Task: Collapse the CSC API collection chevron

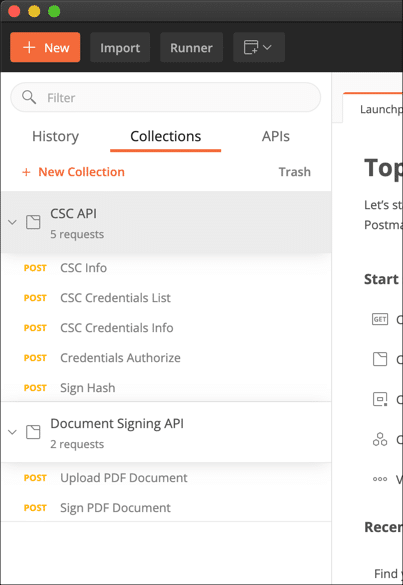Action: point(12,222)
